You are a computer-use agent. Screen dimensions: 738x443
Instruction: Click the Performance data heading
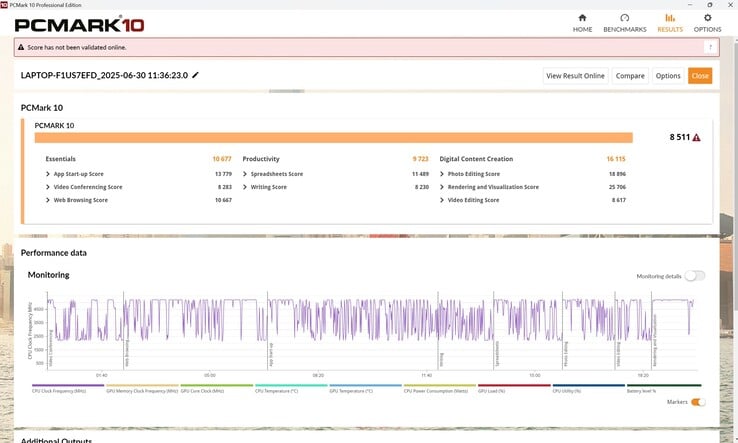(x=54, y=253)
